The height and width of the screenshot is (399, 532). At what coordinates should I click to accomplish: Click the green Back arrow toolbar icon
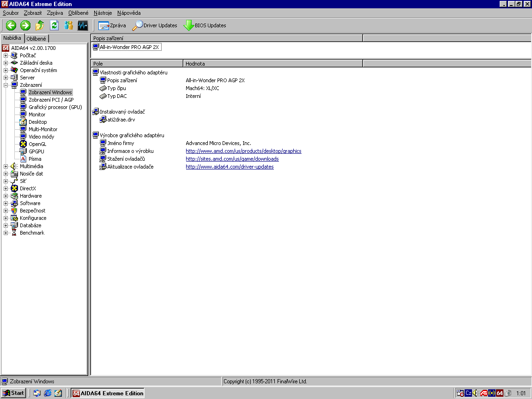tap(11, 25)
